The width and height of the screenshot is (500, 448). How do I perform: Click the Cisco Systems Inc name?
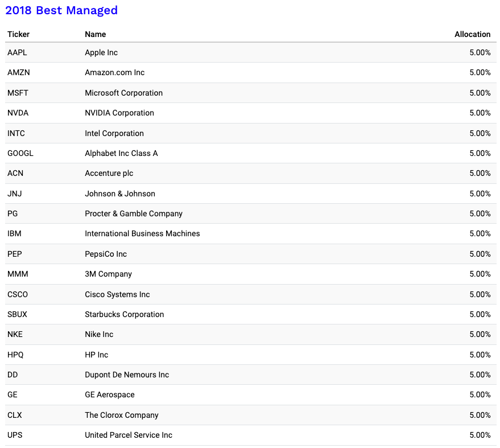[117, 294]
